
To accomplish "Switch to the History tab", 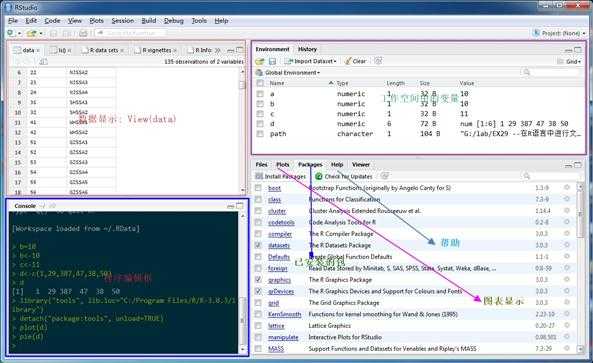I will (307, 49).
